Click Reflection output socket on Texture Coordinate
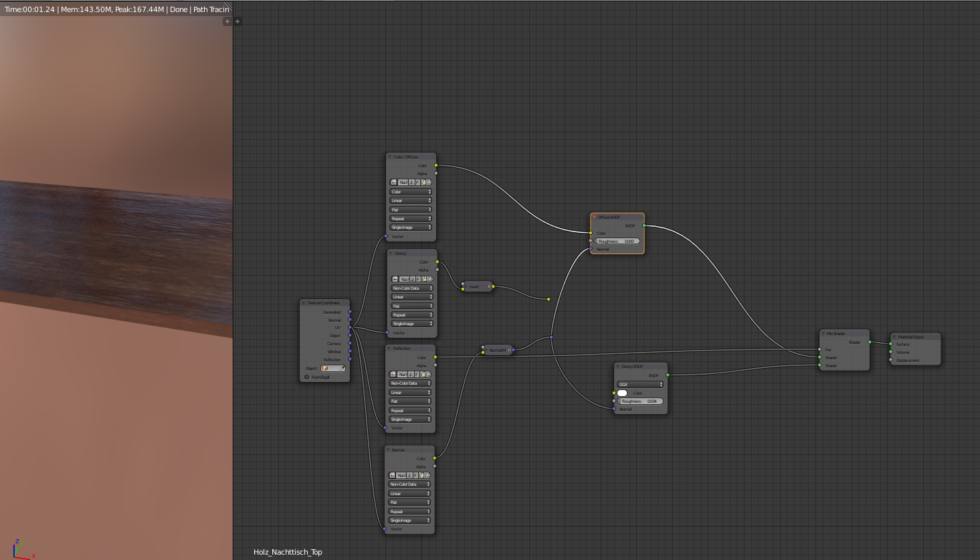Viewport: 980px width, 560px height. pyautogui.click(x=350, y=359)
